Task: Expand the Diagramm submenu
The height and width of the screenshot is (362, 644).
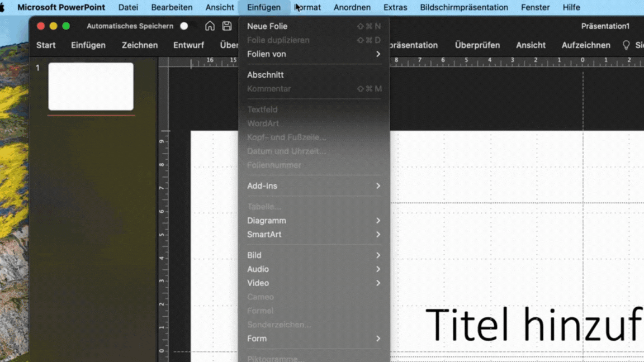Action: [x=314, y=221]
